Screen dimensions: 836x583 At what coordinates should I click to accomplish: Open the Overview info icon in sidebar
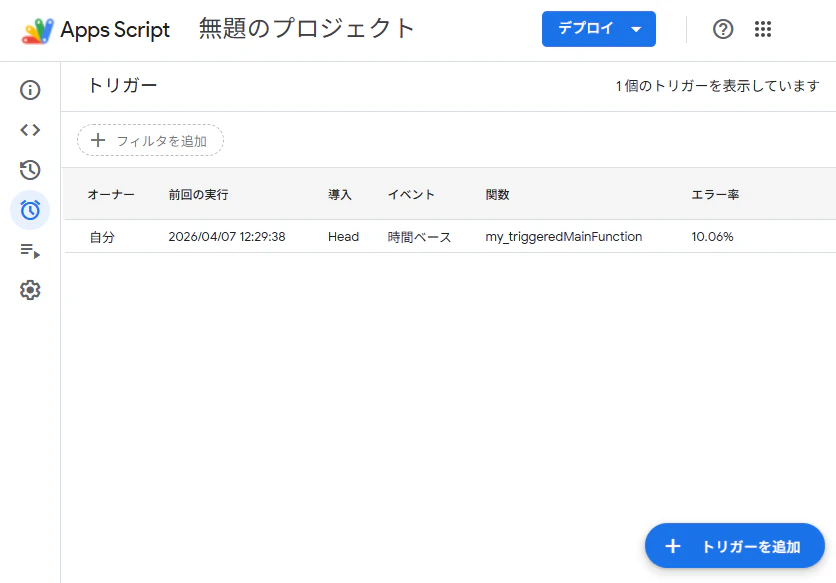pos(30,90)
